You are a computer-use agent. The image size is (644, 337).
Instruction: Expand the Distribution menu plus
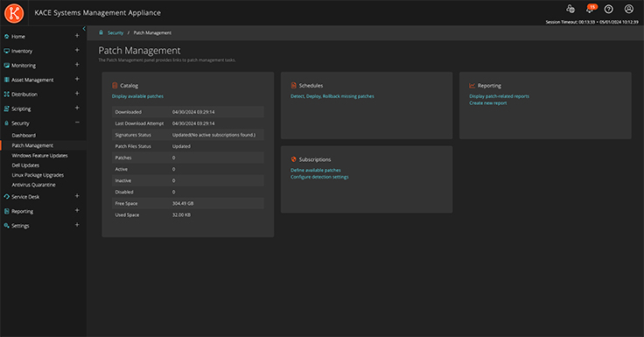tap(77, 94)
